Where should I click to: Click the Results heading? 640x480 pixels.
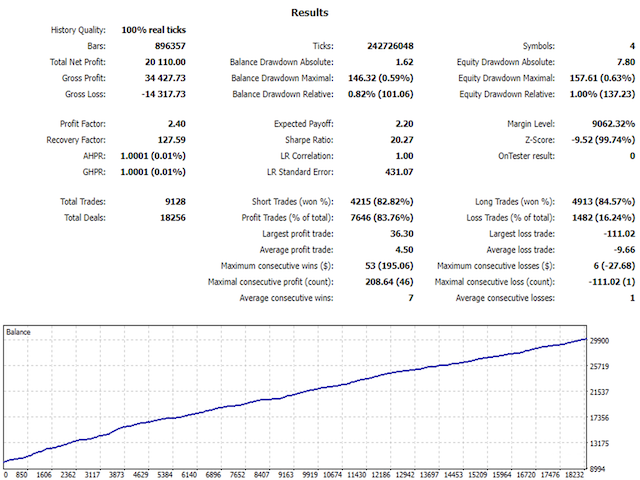[309, 13]
